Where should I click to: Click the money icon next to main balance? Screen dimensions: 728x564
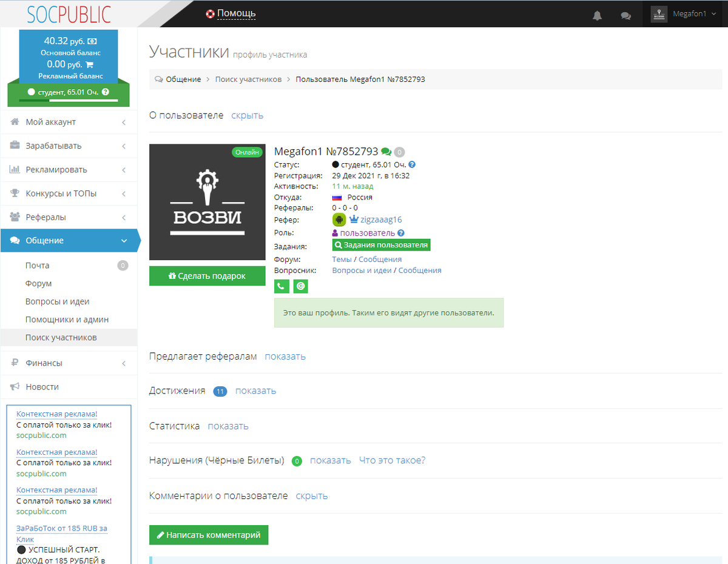pyautogui.click(x=92, y=41)
